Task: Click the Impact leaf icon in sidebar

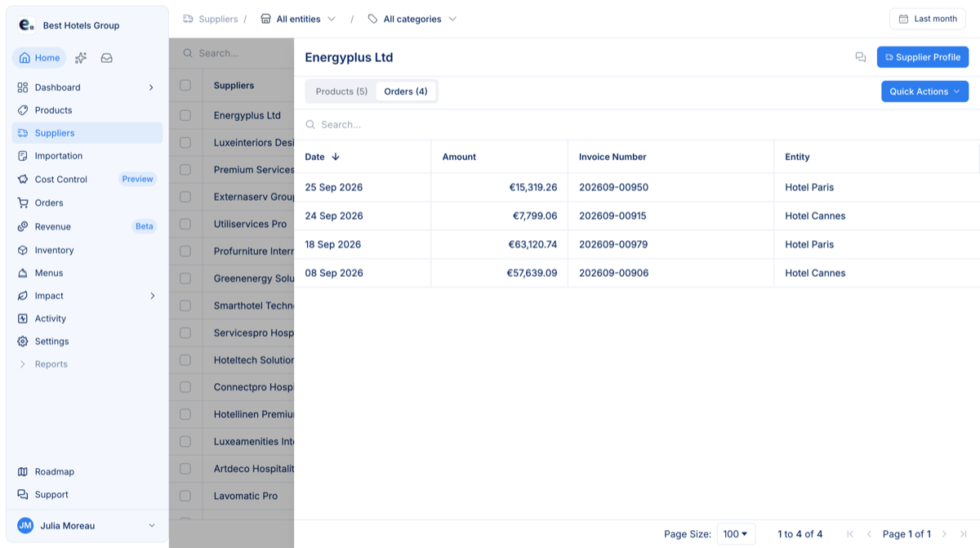Action: tap(23, 296)
